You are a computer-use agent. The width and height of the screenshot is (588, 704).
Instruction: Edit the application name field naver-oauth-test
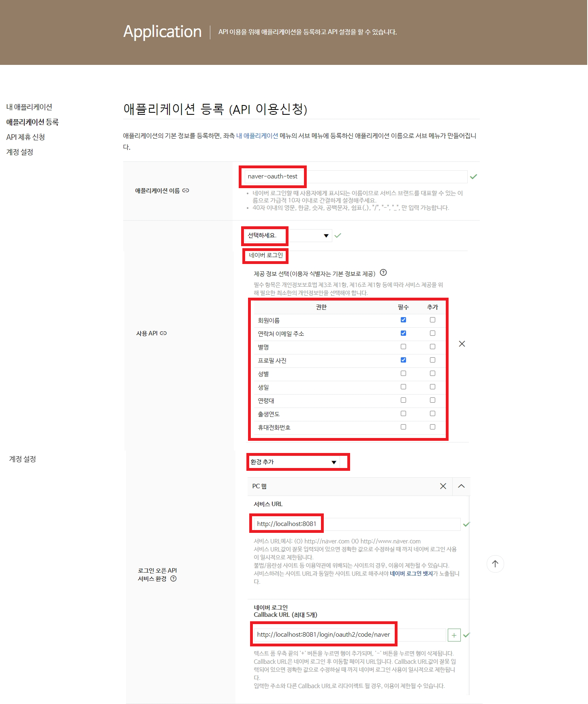pyautogui.click(x=356, y=176)
